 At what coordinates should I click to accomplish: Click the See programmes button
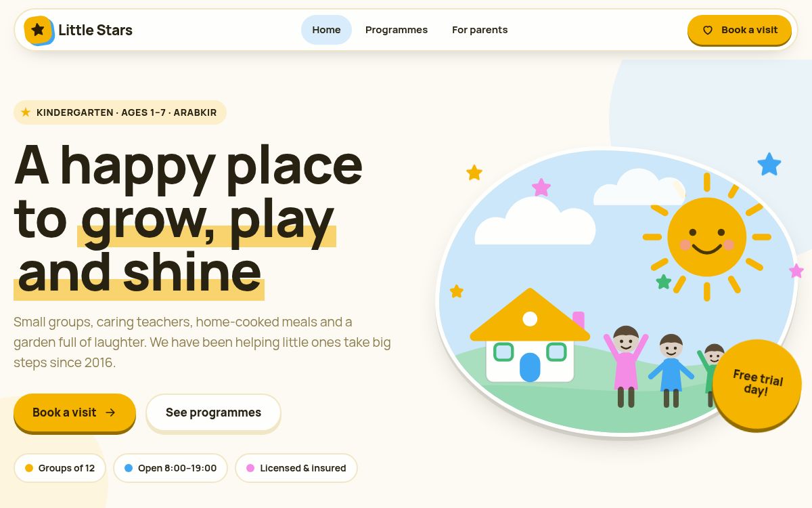point(213,412)
